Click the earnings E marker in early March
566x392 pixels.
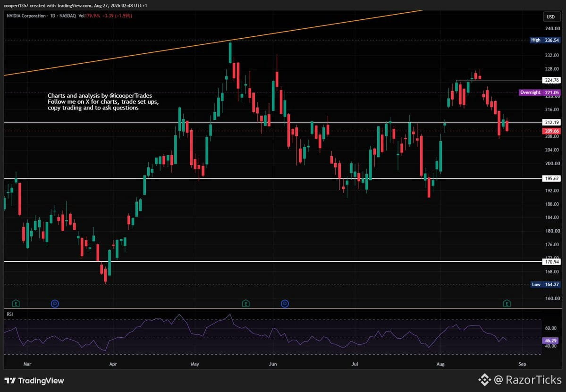16,304
